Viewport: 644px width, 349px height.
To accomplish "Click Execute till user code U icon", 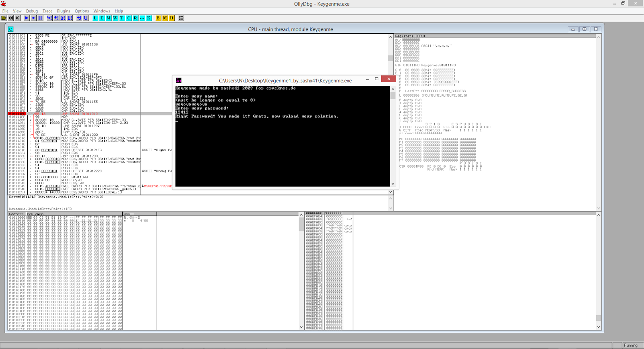I will click(85, 18).
